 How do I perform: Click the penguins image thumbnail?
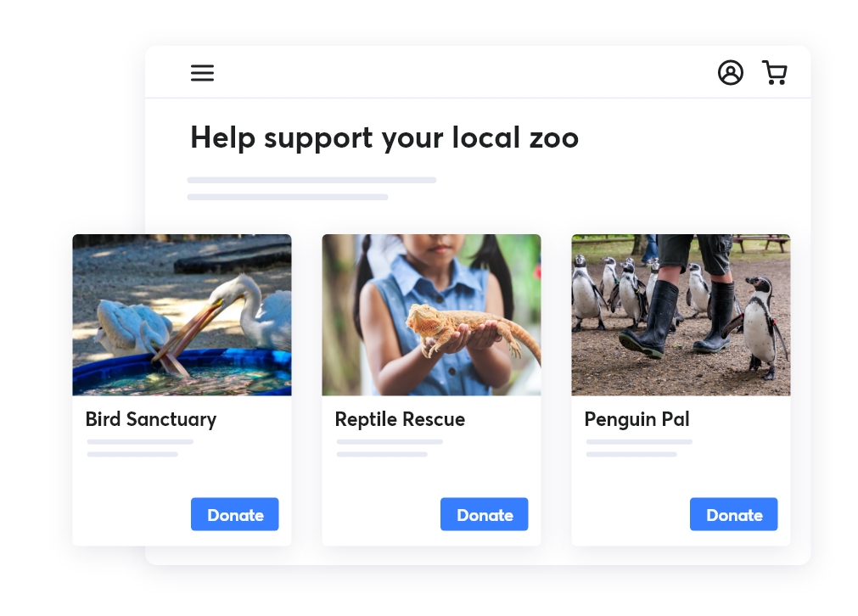[681, 315]
